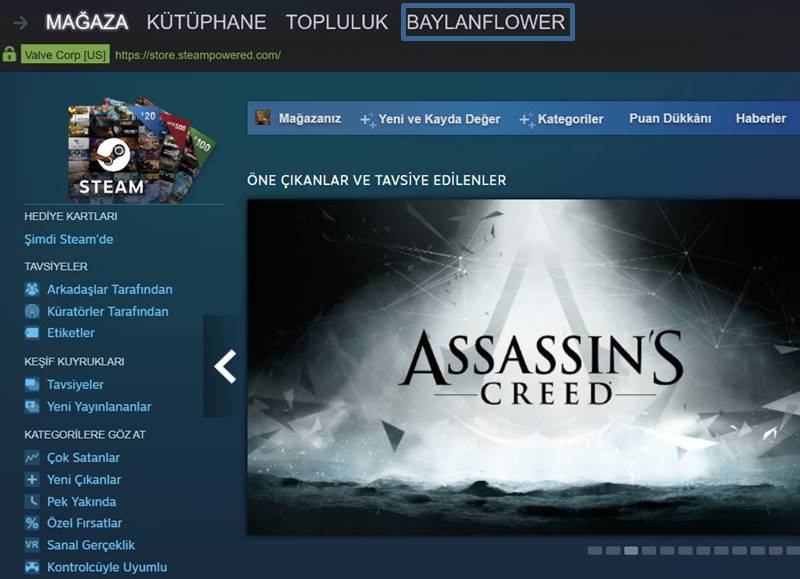Viewport: 800px width, 579px height.
Task: Open the BAYLANFLOWER profile menu
Action: [x=486, y=22]
